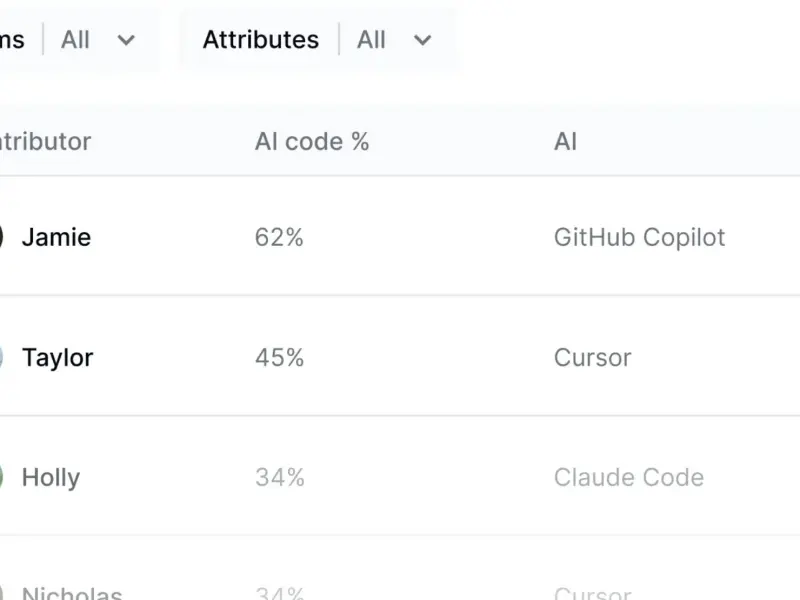This screenshot has height=600, width=800.
Task: Open the Attributes filter dropdown
Action: [319, 40]
